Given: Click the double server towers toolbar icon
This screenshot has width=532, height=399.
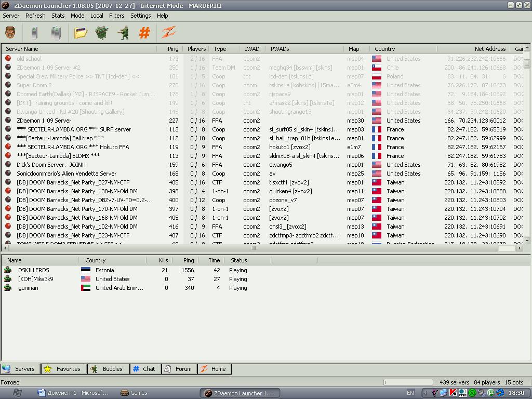Looking at the screenshot, I should point(56,33).
